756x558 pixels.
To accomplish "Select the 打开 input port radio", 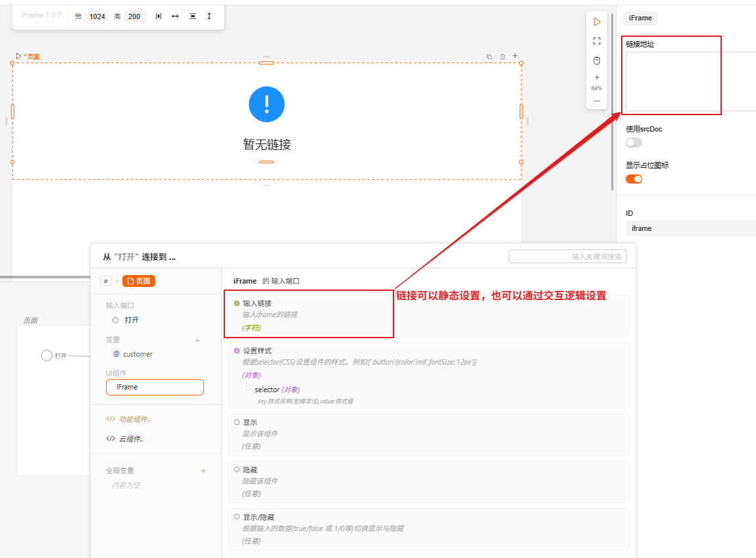I will click(x=116, y=320).
